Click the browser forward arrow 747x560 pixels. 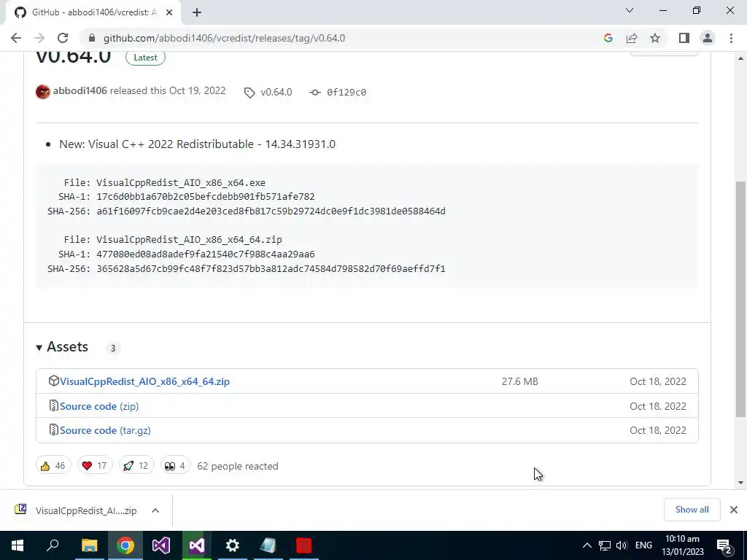point(39,38)
